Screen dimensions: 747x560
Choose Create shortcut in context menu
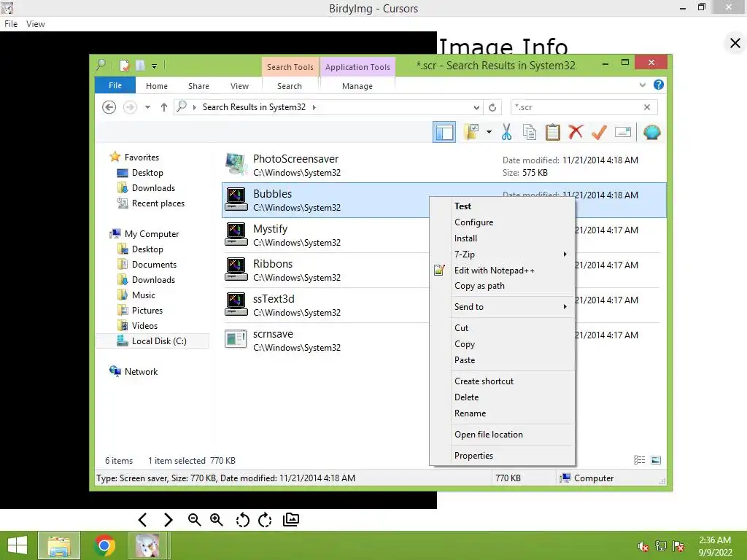pos(502,381)
